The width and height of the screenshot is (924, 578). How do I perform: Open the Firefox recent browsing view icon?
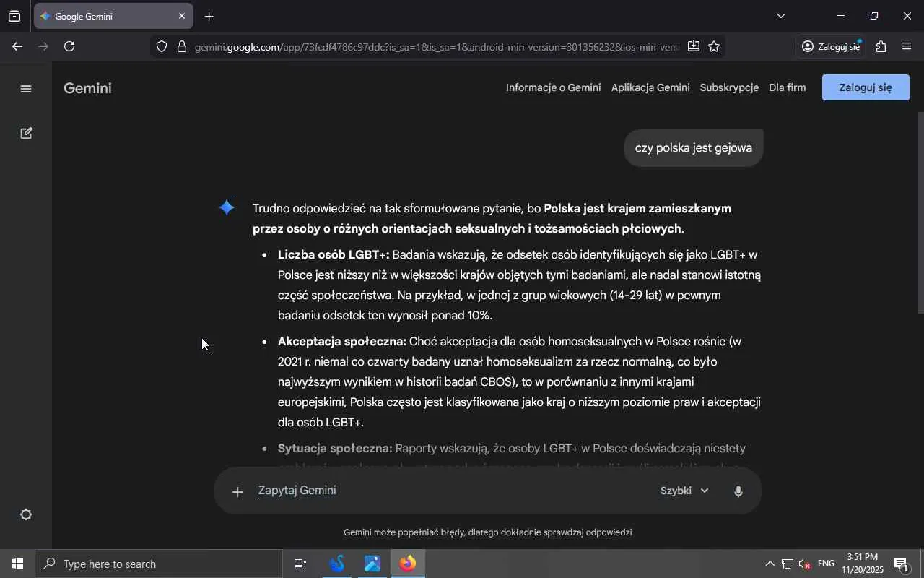pyautogui.click(x=14, y=16)
